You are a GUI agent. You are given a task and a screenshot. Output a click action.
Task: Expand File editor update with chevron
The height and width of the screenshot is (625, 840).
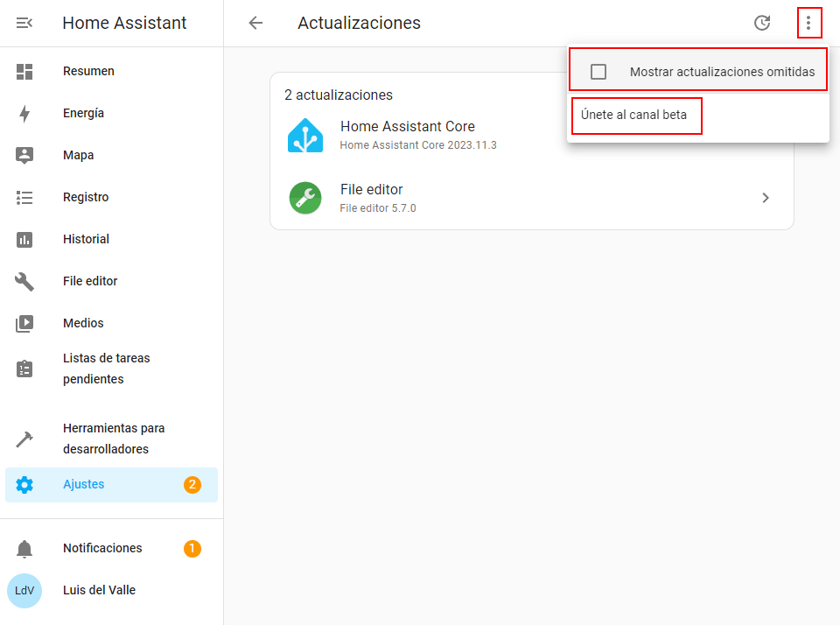[x=766, y=198]
